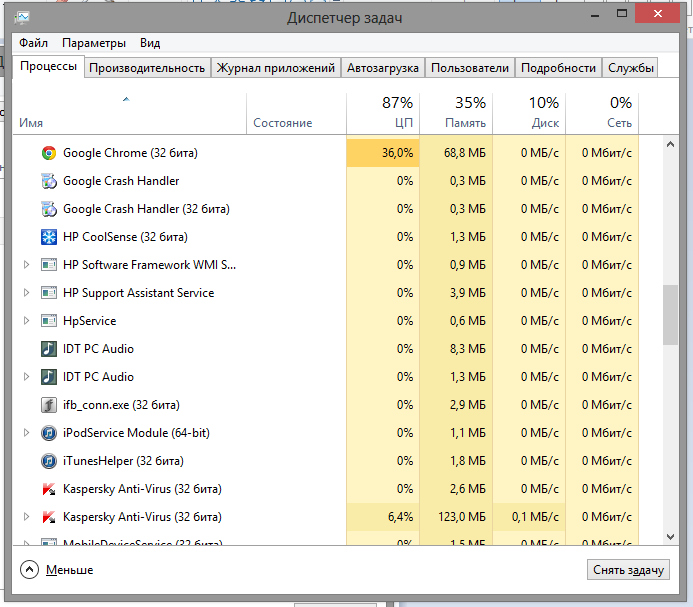
Task: Open the Автозагрузка tab
Action: [x=382, y=68]
